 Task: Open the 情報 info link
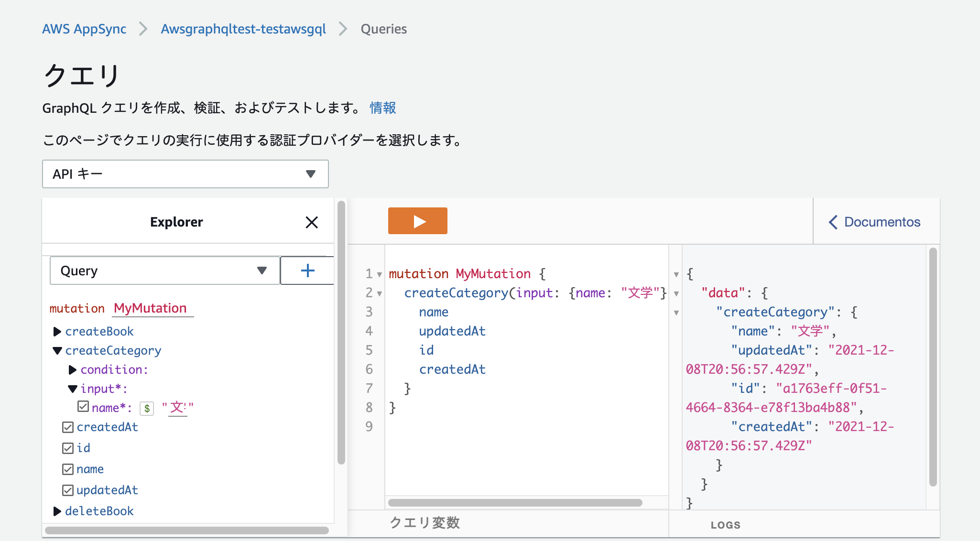[382, 108]
